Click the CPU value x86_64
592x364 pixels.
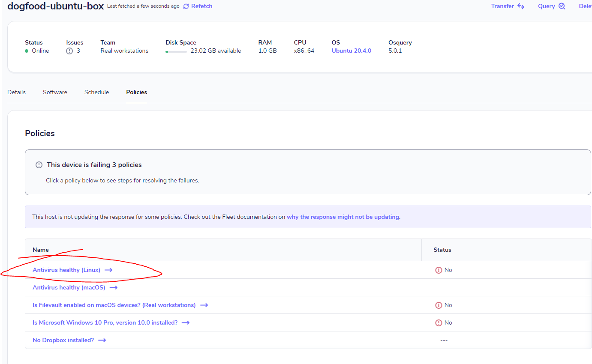pos(304,51)
